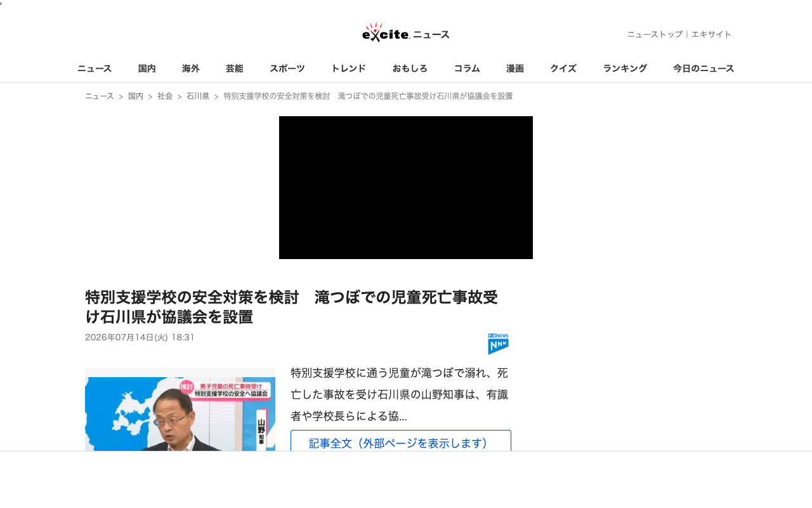Open 今日のニュース
This screenshot has height=508, width=812.
(x=704, y=69)
